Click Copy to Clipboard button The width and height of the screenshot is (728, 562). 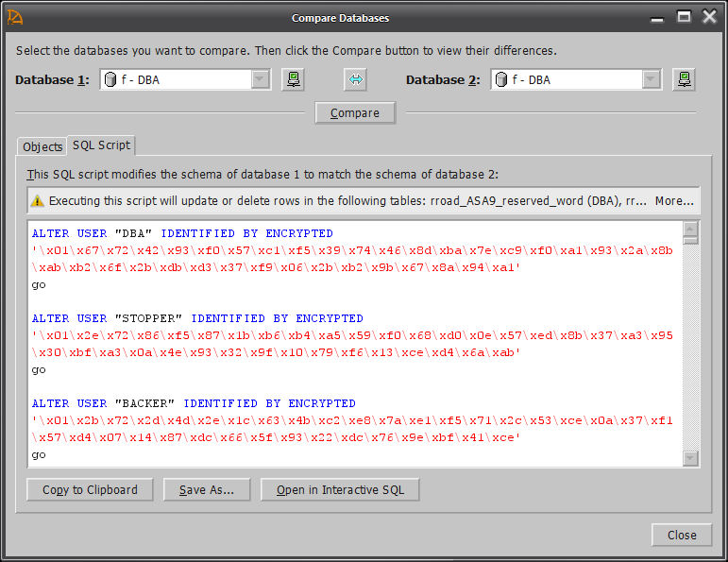click(90, 490)
